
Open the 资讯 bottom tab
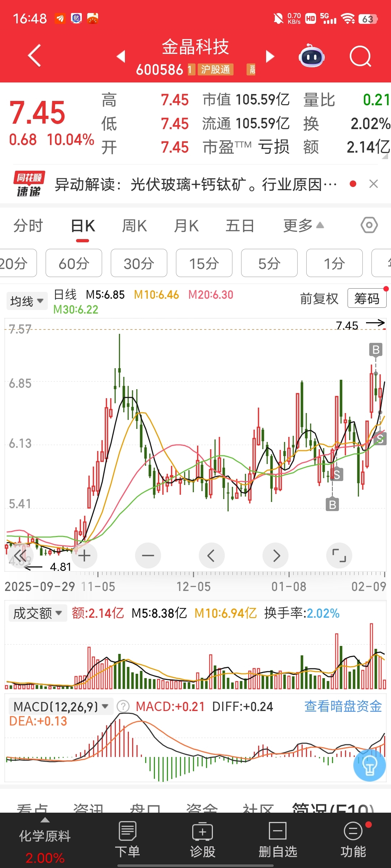[88, 808]
